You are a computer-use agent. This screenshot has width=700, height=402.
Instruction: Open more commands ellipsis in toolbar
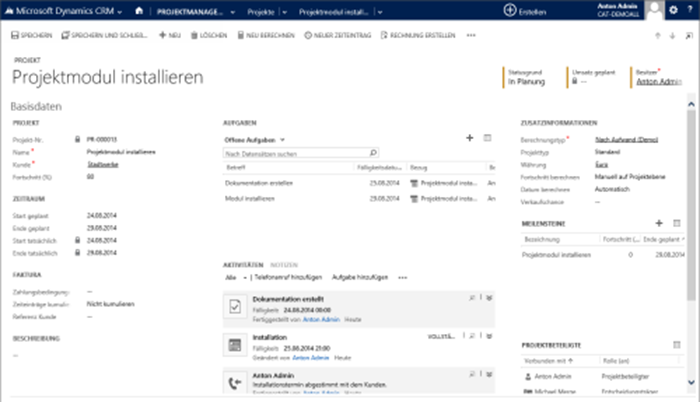point(471,35)
